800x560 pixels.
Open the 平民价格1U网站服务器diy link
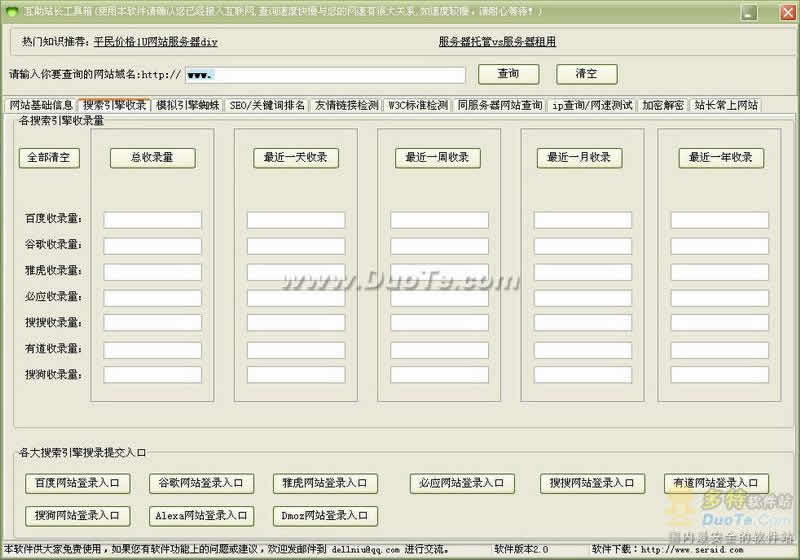155,43
